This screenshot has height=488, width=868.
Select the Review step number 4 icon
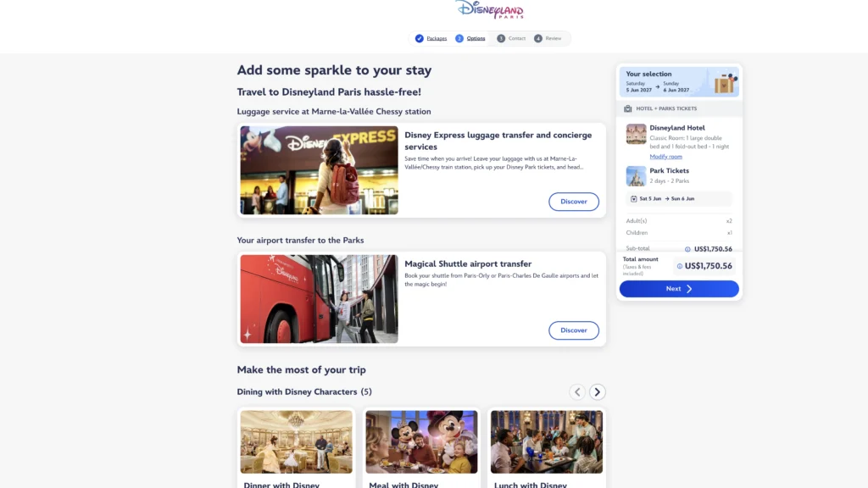(537, 38)
